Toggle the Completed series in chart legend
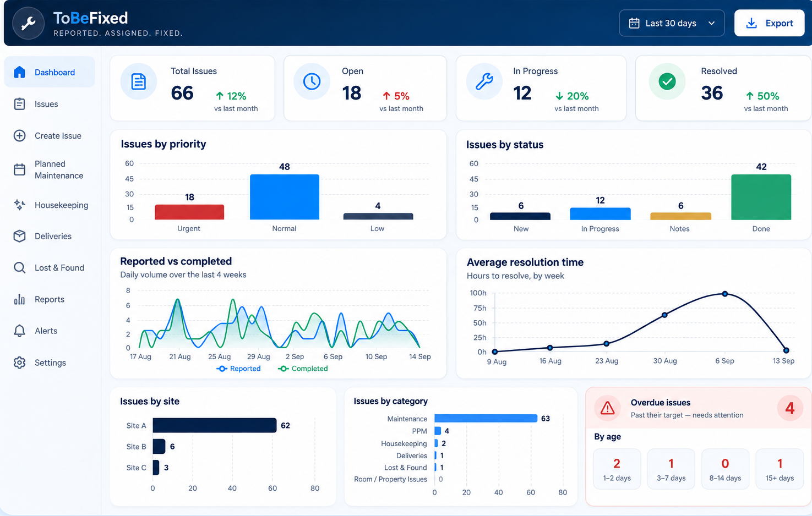Viewport: 812px width, 516px height. [303, 369]
